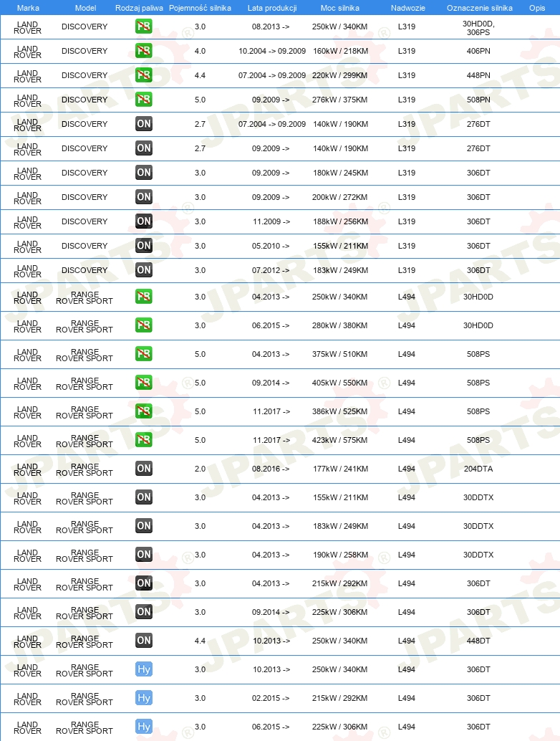Image resolution: width=560 pixels, height=741 pixels.
Task: Click the Model column header
Action: [x=85, y=8]
